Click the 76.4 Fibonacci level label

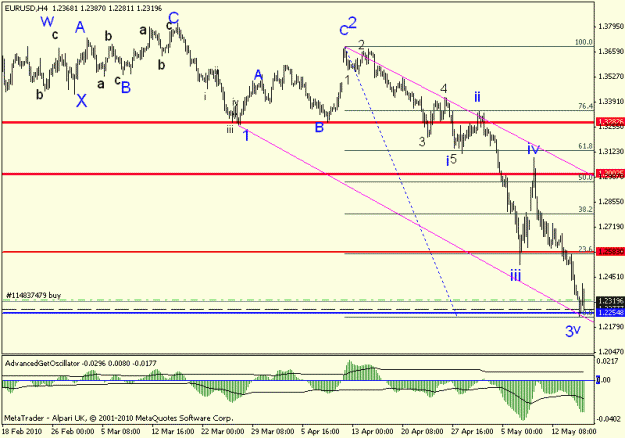pos(586,106)
